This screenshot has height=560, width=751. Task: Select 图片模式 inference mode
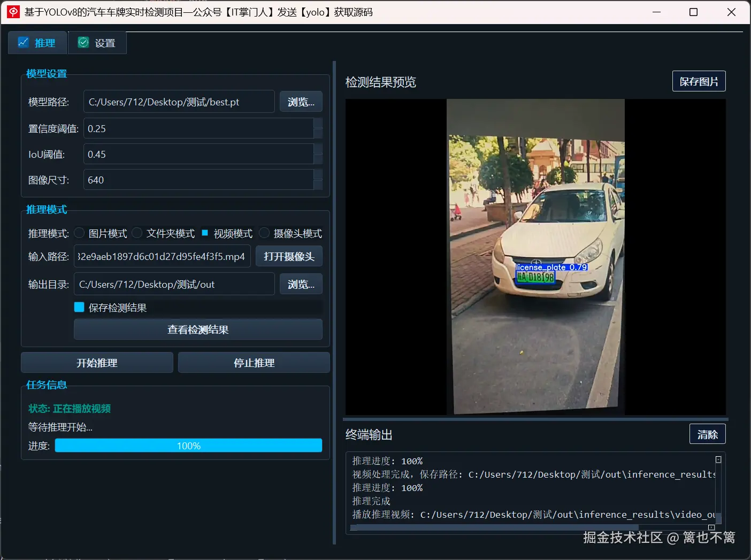[79, 233]
